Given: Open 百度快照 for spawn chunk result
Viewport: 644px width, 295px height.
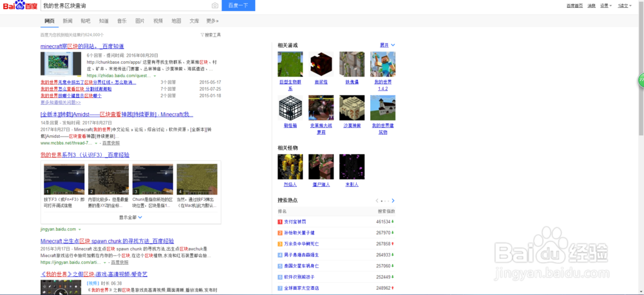Looking at the screenshot, I should 120,262.
